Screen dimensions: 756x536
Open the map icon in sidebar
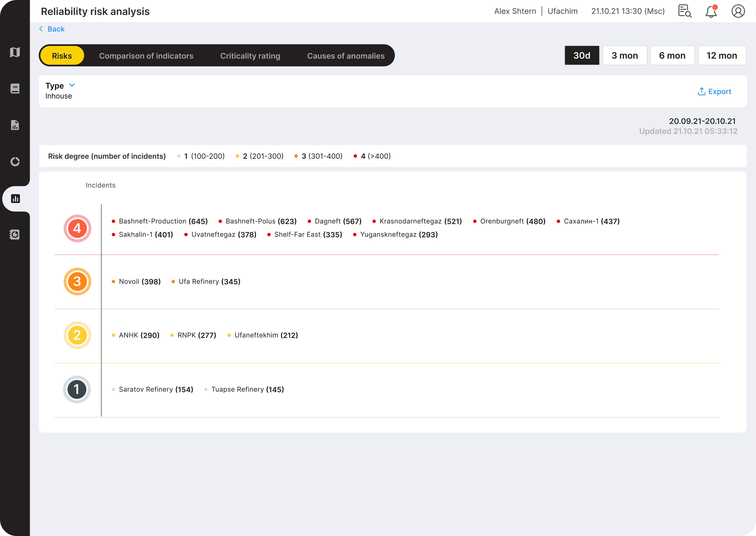15,52
